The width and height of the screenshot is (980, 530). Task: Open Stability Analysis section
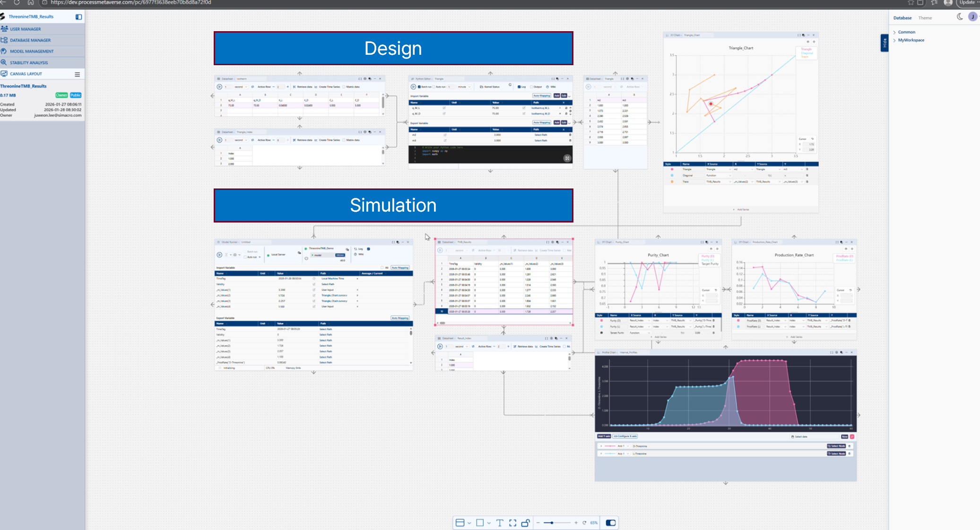click(29, 63)
